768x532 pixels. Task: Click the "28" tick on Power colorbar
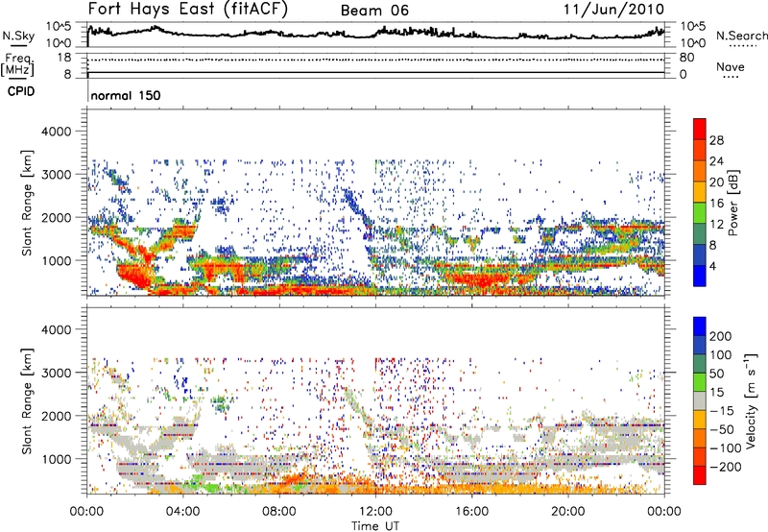coord(716,140)
